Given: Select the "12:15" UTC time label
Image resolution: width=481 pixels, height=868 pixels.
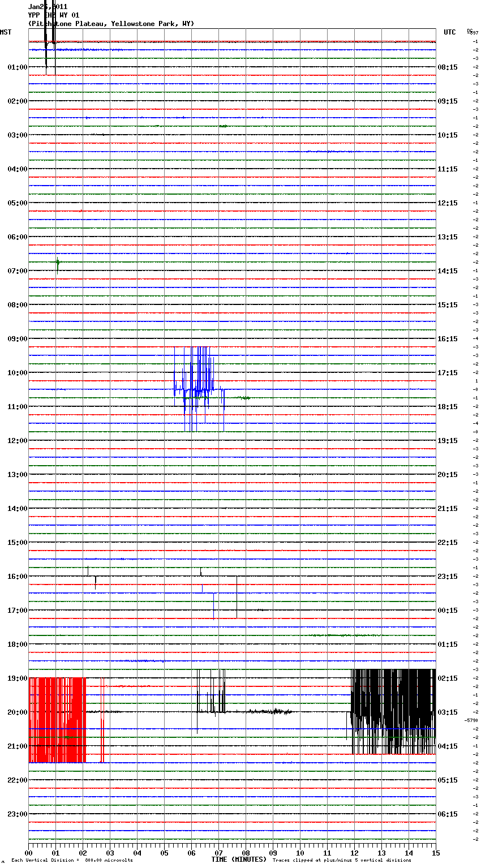Looking at the screenshot, I should (x=448, y=203).
